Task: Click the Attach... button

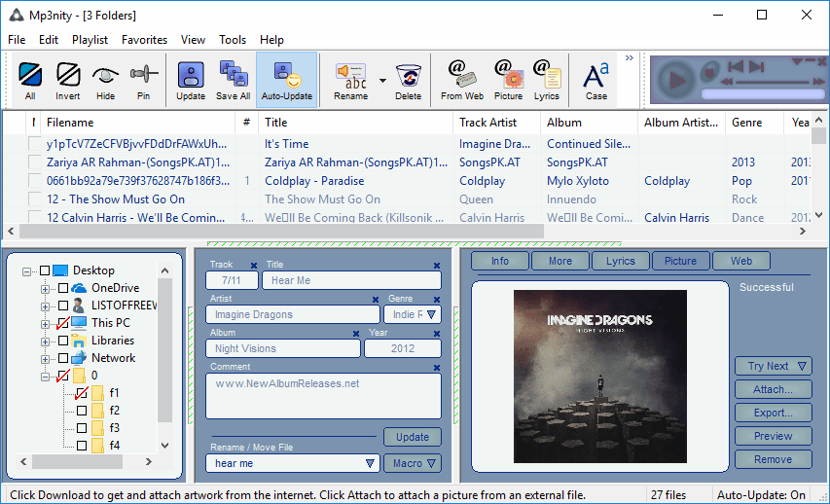Action: (x=774, y=389)
